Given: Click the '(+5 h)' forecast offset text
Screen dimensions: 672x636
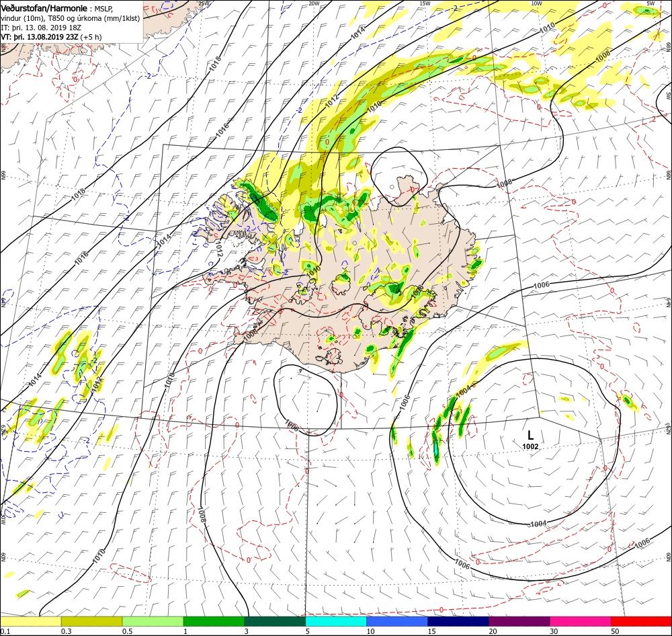Looking at the screenshot, I should tap(91, 37).
